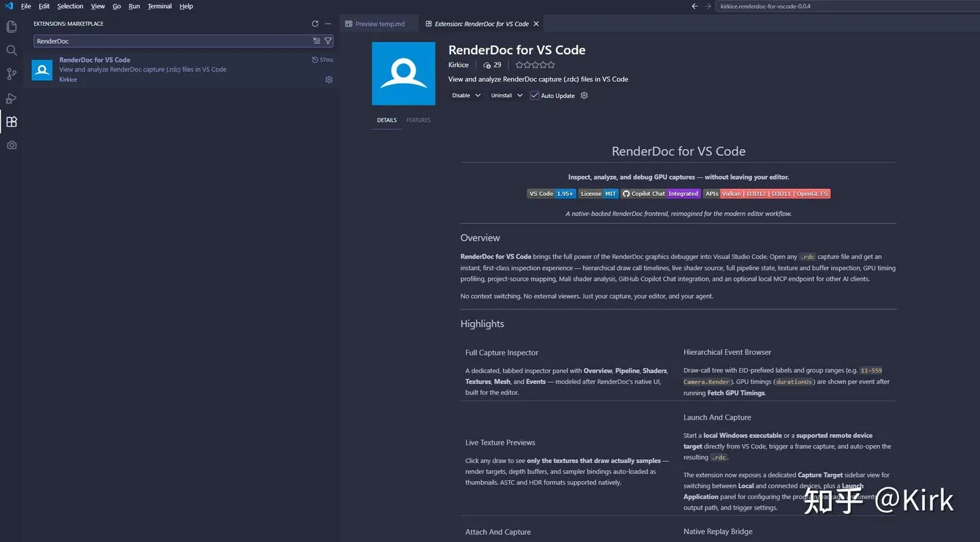980x542 pixels.
Task: Click the "Overview" heading
Action: click(x=480, y=238)
